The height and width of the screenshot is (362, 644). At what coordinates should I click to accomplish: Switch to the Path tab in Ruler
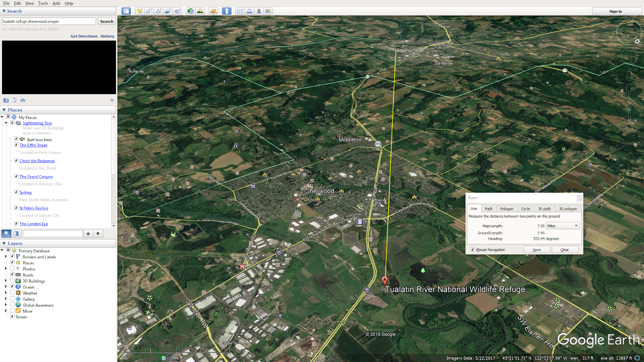489,209
